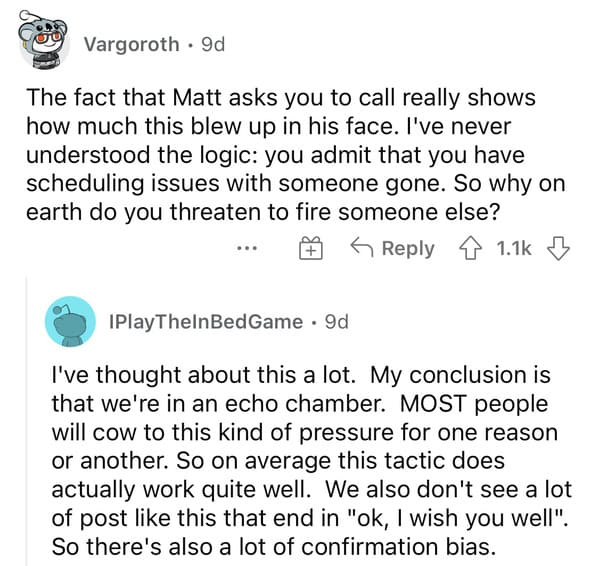Click the Vargoroth username
The height and width of the screenshot is (566, 599).
pos(131,44)
